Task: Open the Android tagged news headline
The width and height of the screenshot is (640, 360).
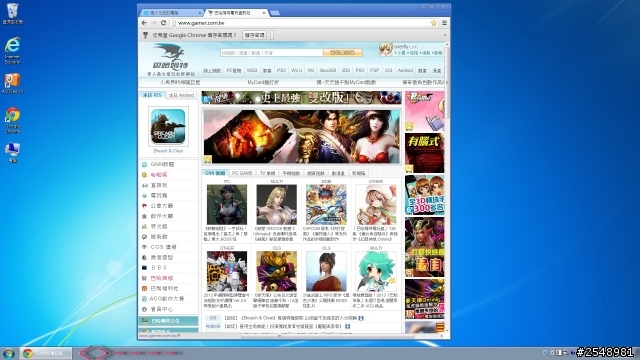Action: click(284, 327)
